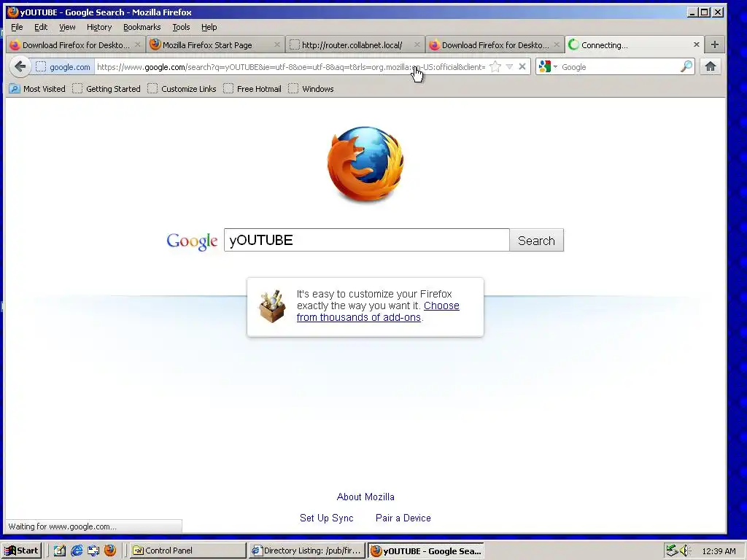
Task: Click the Search button
Action: [x=536, y=240]
